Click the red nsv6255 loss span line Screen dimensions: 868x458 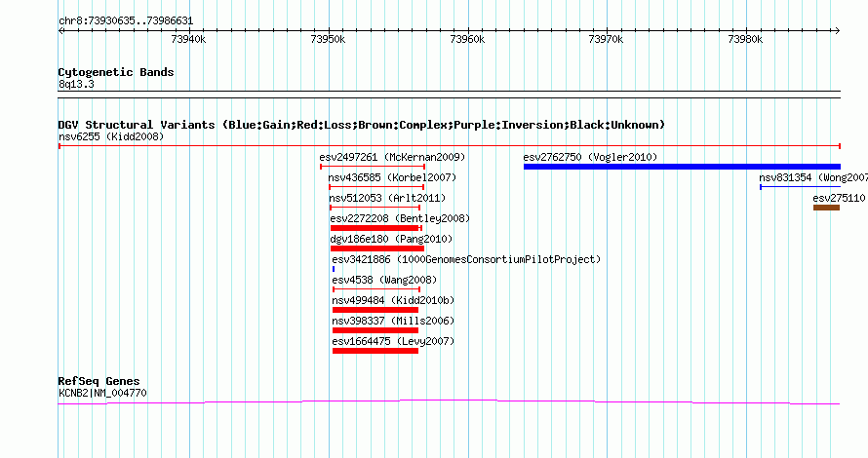click(x=450, y=146)
